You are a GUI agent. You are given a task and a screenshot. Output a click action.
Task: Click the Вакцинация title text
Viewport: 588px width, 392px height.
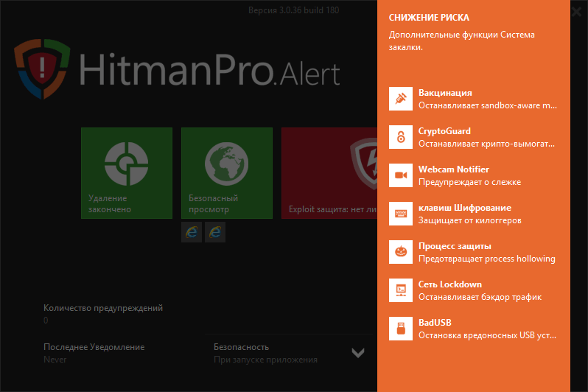tap(445, 93)
